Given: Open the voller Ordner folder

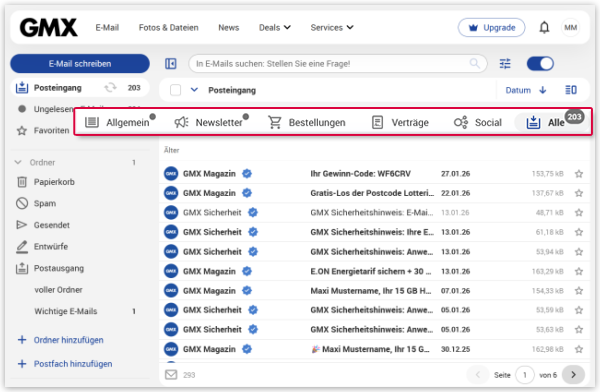Looking at the screenshot, I should 58,290.
